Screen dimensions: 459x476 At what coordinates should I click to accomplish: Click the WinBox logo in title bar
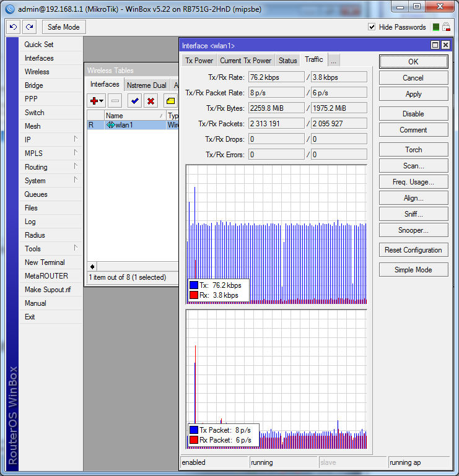tap(10, 9)
